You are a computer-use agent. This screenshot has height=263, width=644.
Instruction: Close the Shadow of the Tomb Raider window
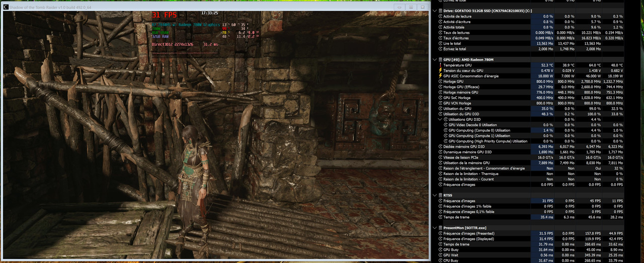point(422,7)
